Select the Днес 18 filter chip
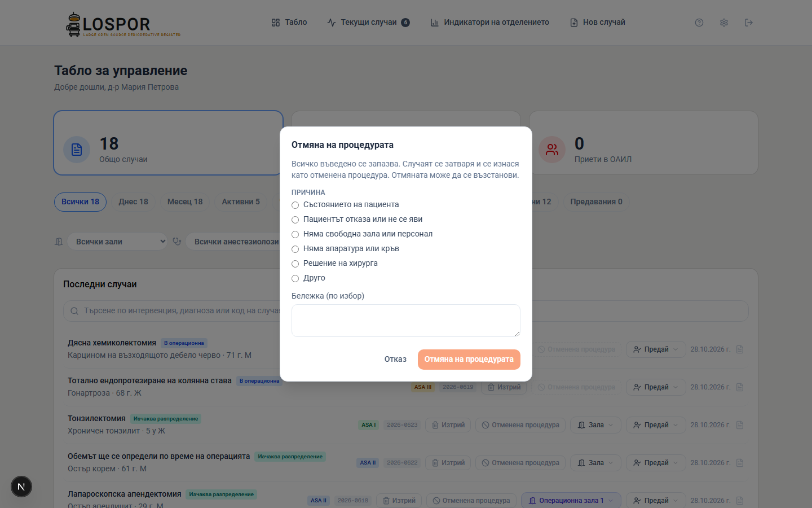Viewport: 812px width, 508px height. point(133,202)
